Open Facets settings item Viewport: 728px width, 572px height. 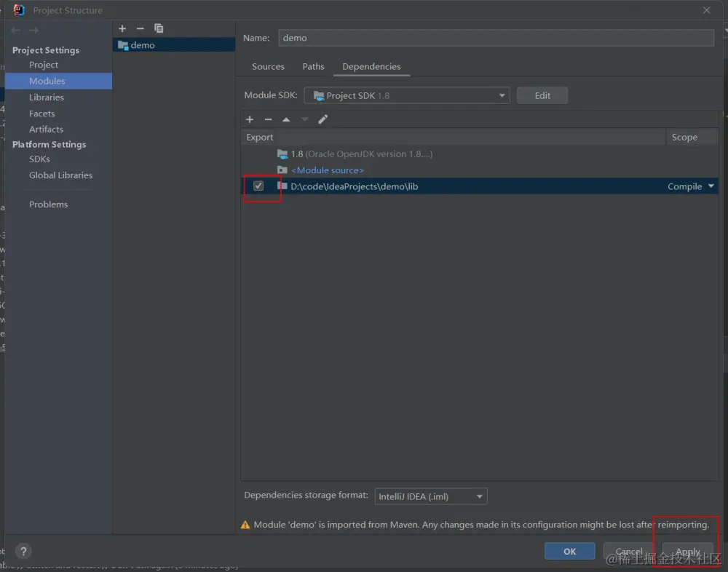41,114
